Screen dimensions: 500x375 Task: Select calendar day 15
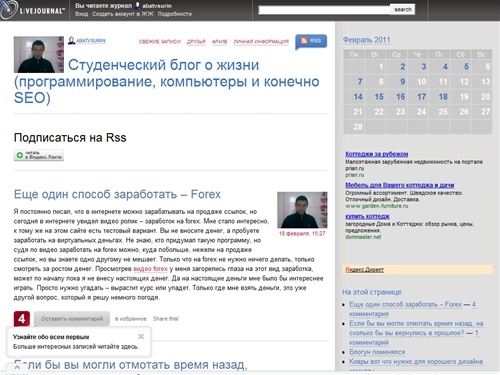[379, 97]
